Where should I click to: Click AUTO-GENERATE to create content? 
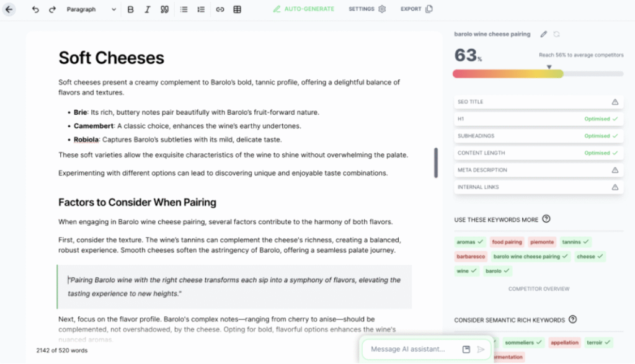(x=303, y=9)
